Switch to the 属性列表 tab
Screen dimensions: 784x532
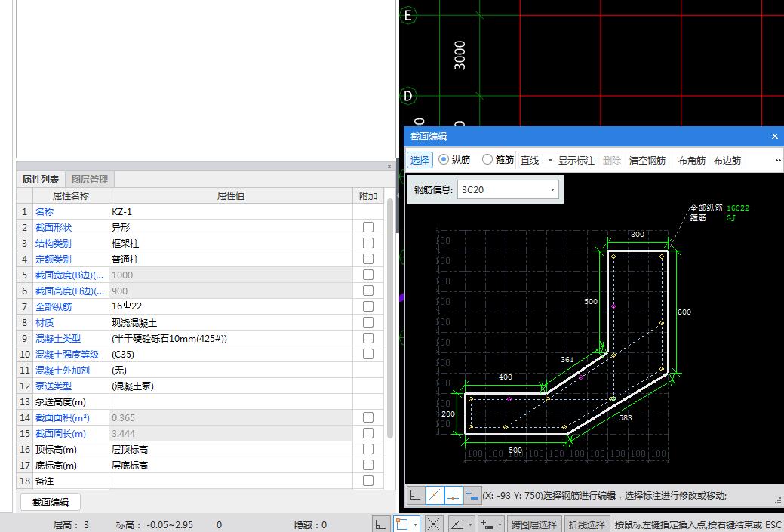(x=41, y=179)
